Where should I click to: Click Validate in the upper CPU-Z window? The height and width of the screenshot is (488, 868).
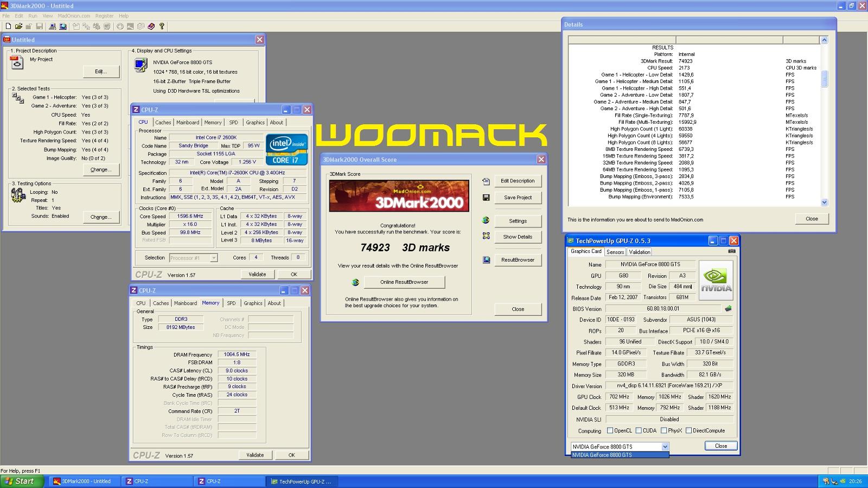257,274
